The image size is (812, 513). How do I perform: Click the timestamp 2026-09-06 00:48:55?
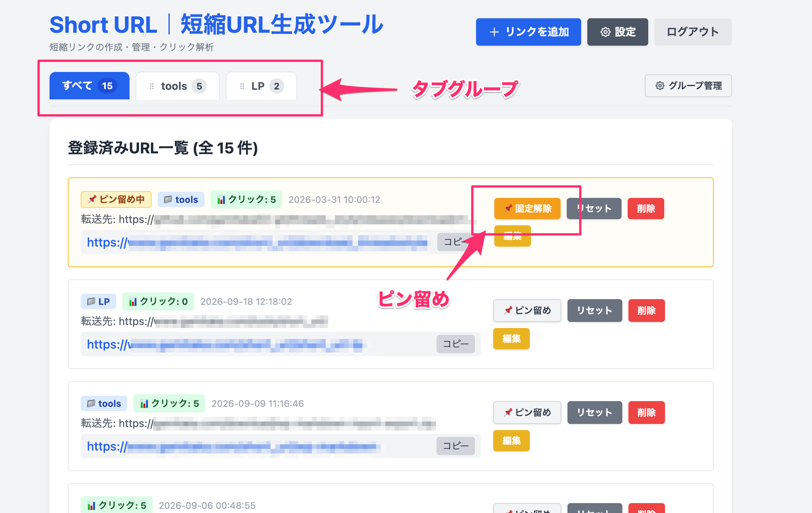click(207, 506)
